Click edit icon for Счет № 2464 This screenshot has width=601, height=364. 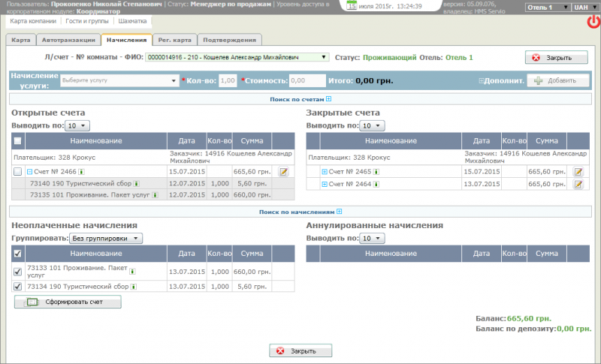click(578, 184)
